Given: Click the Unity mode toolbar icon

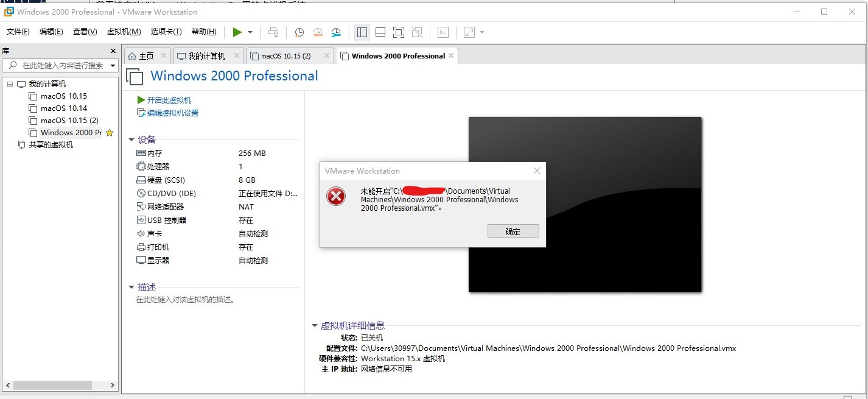Looking at the screenshot, I should coord(417,32).
